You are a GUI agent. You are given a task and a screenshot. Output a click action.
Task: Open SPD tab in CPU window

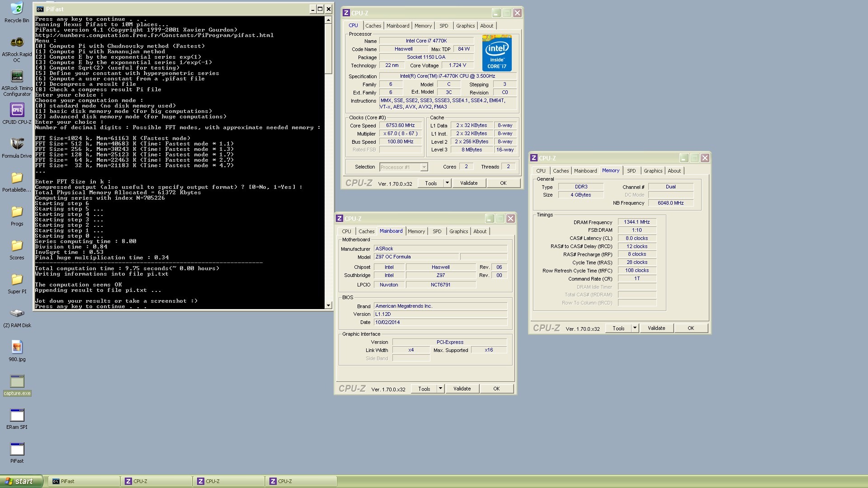444,26
